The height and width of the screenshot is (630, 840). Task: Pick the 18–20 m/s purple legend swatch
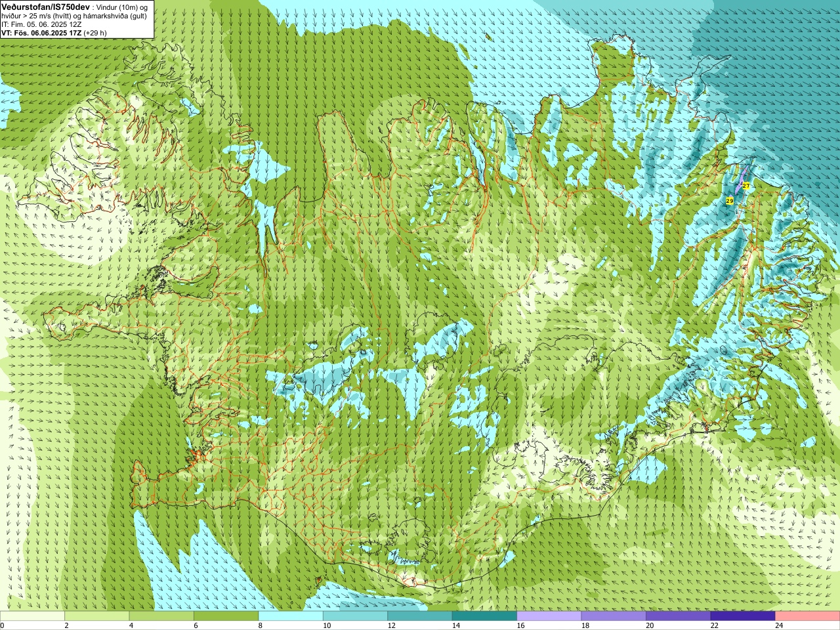[x=614, y=616]
